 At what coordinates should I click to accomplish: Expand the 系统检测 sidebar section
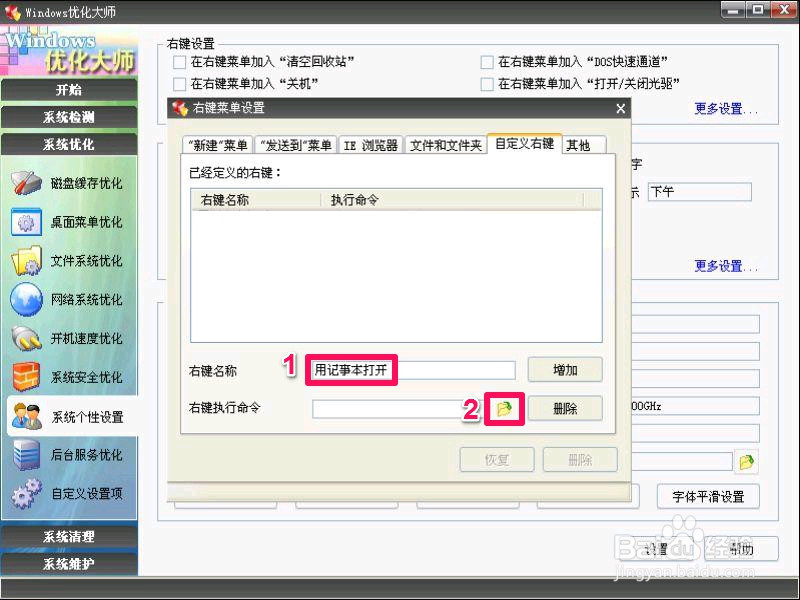[x=69, y=117]
